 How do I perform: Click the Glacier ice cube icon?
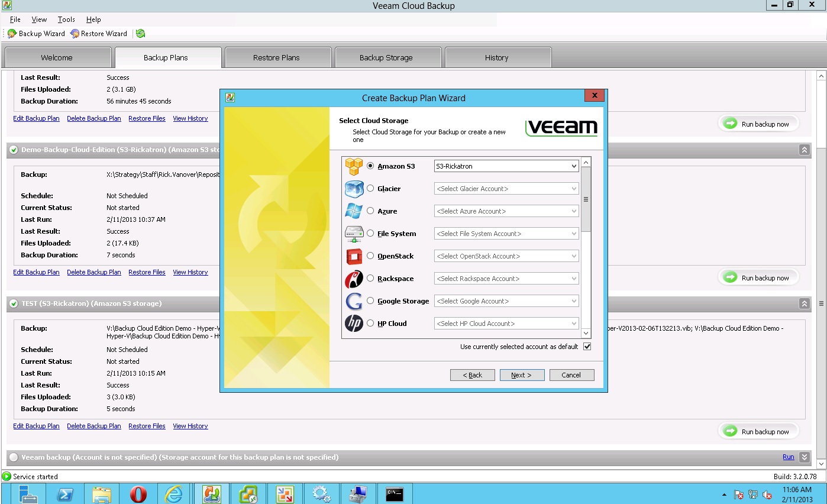pos(354,189)
